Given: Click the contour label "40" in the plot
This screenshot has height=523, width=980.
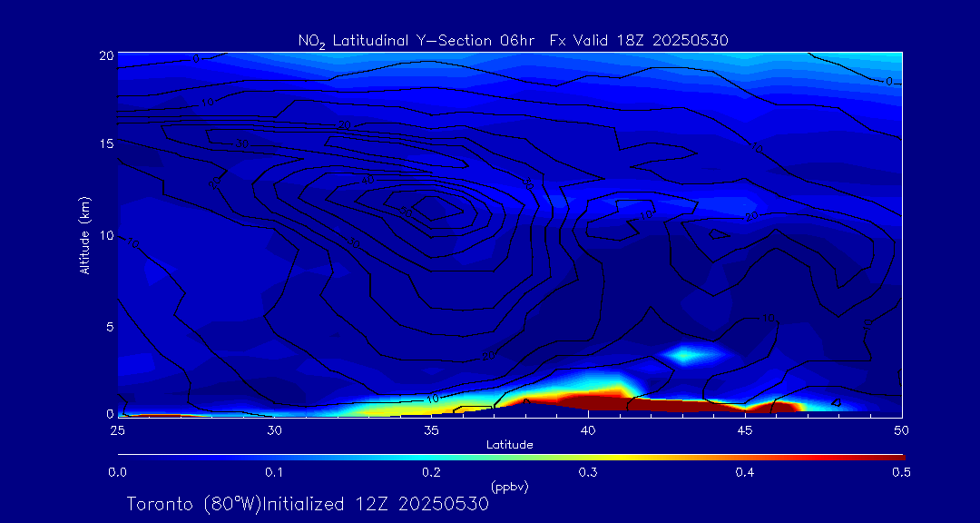Looking at the screenshot, I should tap(367, 182).
